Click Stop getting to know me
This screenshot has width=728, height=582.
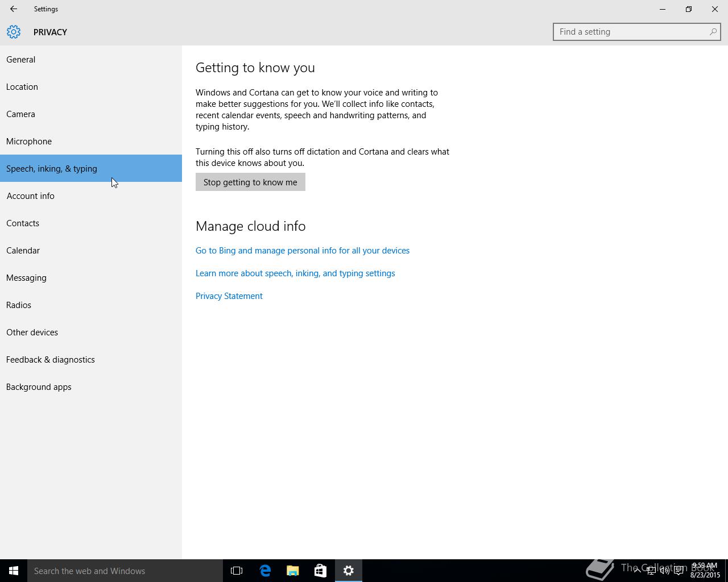tap(250, 182)
